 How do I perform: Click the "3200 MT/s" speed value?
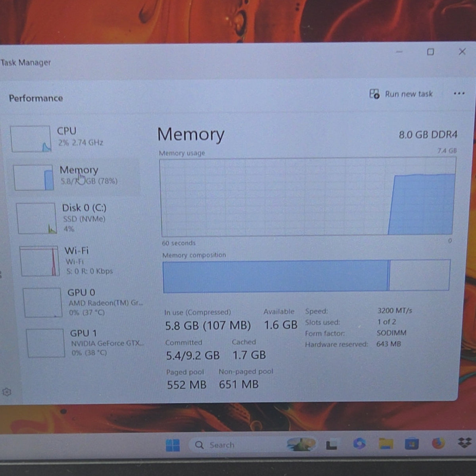[395, 311]
